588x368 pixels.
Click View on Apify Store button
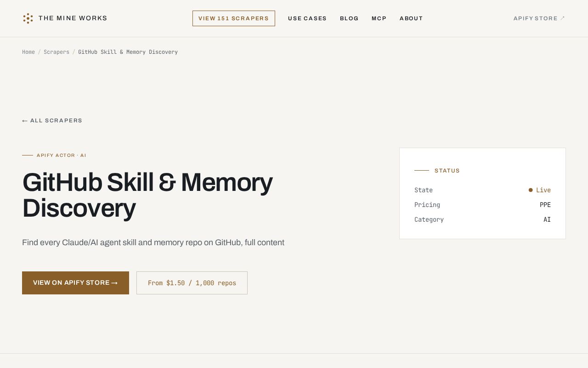75,283
